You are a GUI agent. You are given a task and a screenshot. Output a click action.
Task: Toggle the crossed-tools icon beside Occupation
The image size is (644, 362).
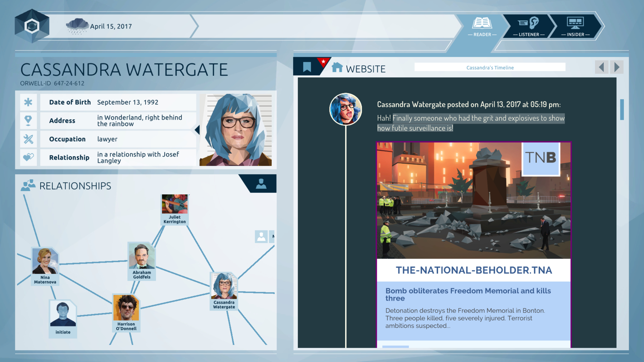click(28, 139)
